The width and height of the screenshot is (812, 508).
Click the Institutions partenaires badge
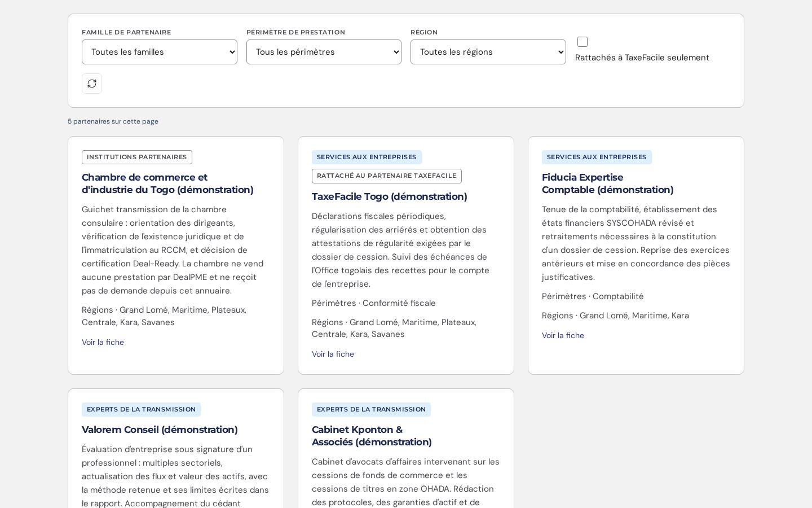click(137, 157)
